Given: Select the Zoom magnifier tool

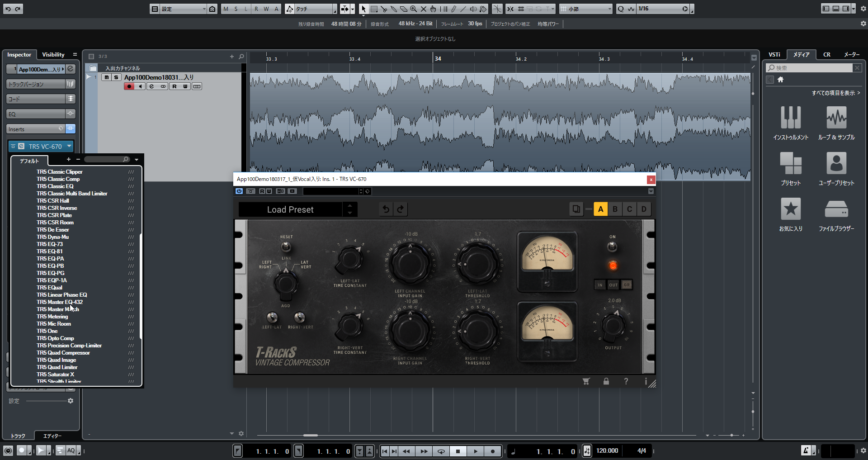Looking at the screenshot, I should (x=414, y=9).
